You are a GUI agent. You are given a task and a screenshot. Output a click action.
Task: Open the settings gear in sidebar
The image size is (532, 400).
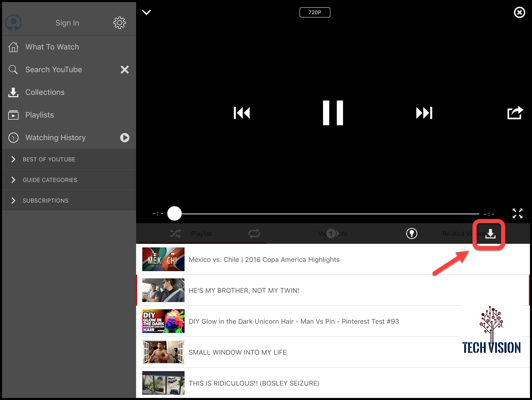(119, 23)
